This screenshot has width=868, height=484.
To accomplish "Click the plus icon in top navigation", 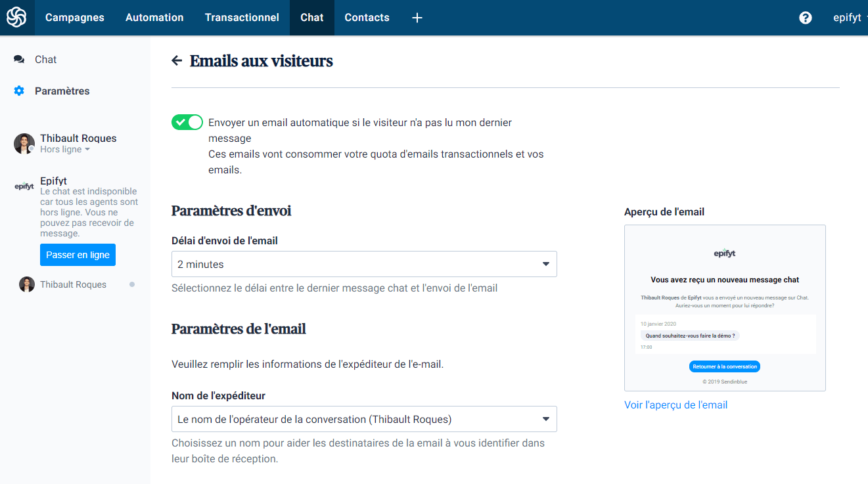I will (x=417, y=18).
